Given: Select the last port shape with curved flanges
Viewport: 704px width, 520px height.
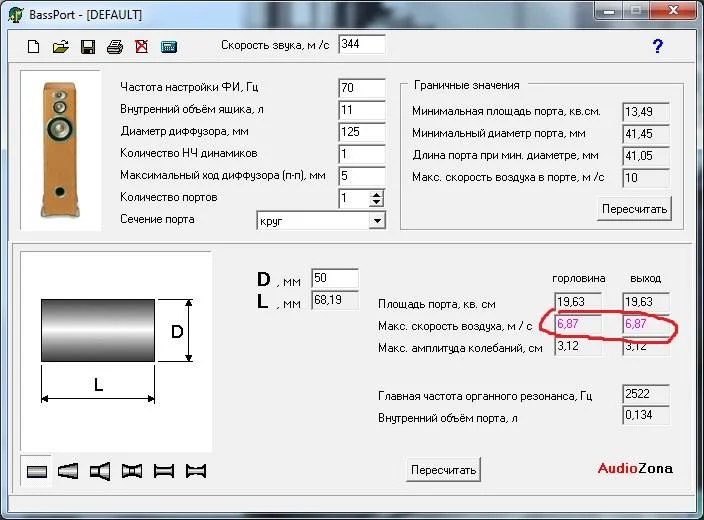Looking at the screenshot, I should [196, 471].
